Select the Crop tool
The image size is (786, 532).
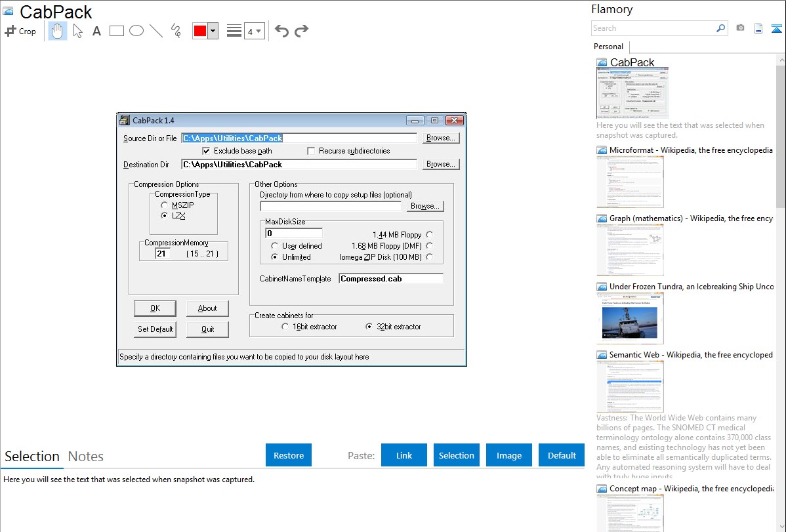click(x=20, y=31)
